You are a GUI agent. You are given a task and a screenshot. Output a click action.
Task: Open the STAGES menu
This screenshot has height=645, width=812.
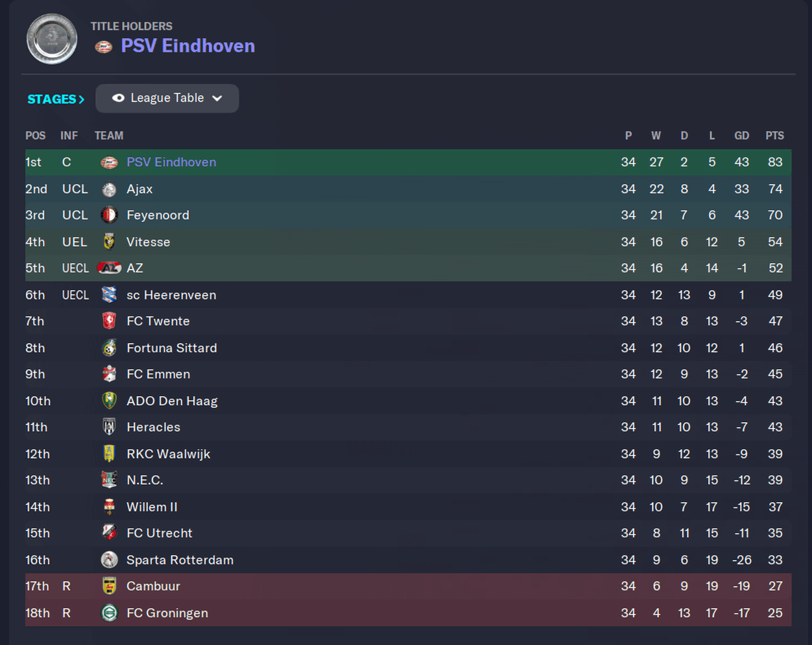click(x=56, y=99)
